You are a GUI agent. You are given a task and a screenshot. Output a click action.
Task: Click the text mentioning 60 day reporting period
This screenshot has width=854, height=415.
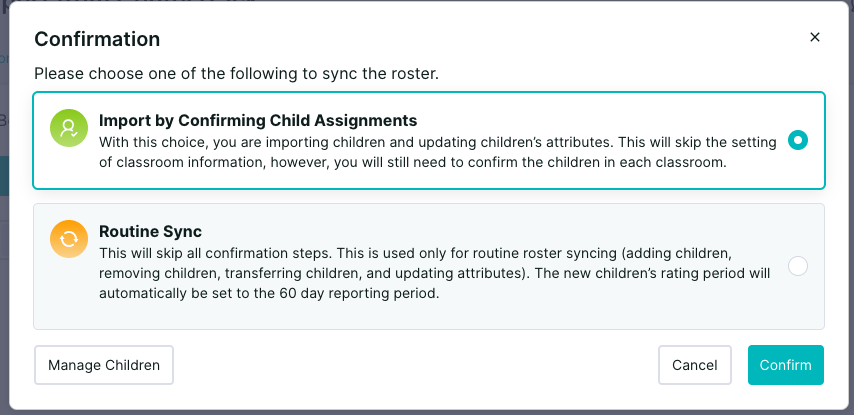[x=269, y=294]
